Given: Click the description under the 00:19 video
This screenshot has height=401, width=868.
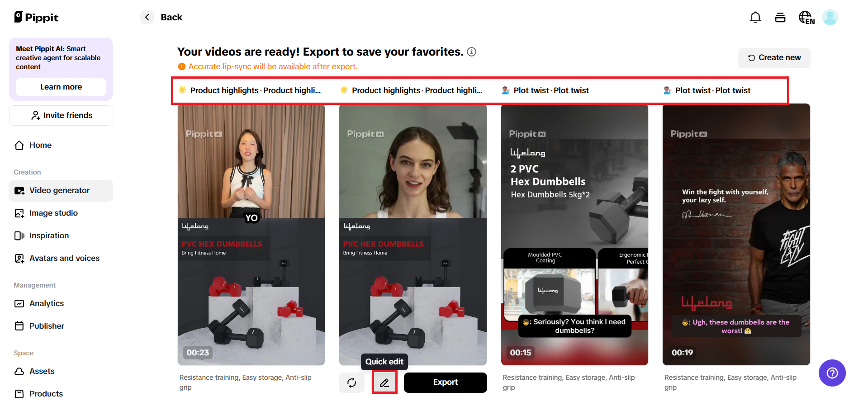Looking at the screenshot, I should pos(730,382).
